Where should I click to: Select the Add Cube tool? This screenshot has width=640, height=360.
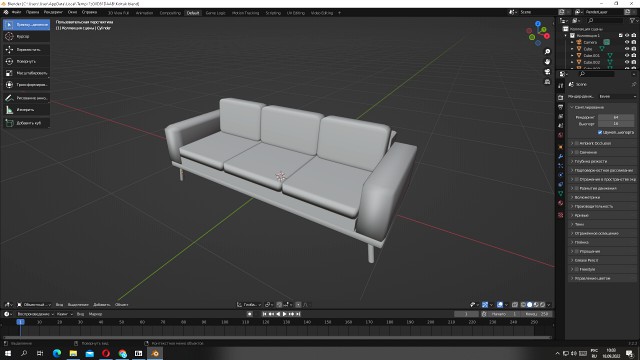(x=27, y=123)
